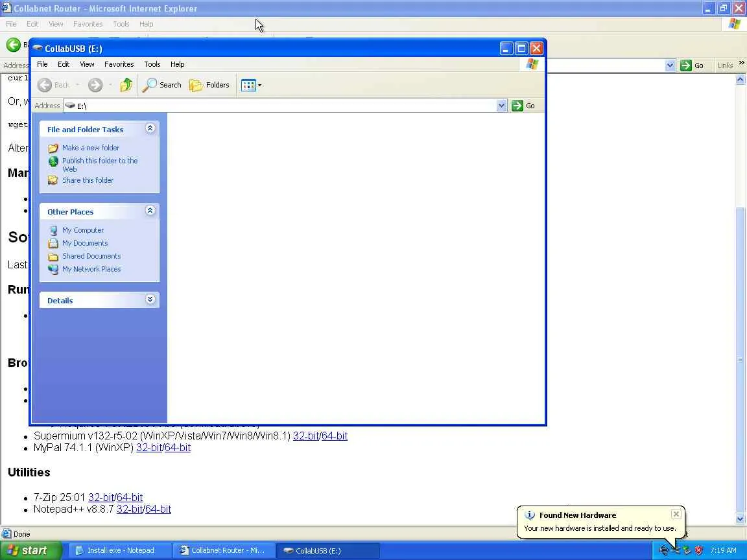This screenshot has height=560, width=747.
Task: Open the Edit menu in CollabUSB window
Action: point(64,64)
